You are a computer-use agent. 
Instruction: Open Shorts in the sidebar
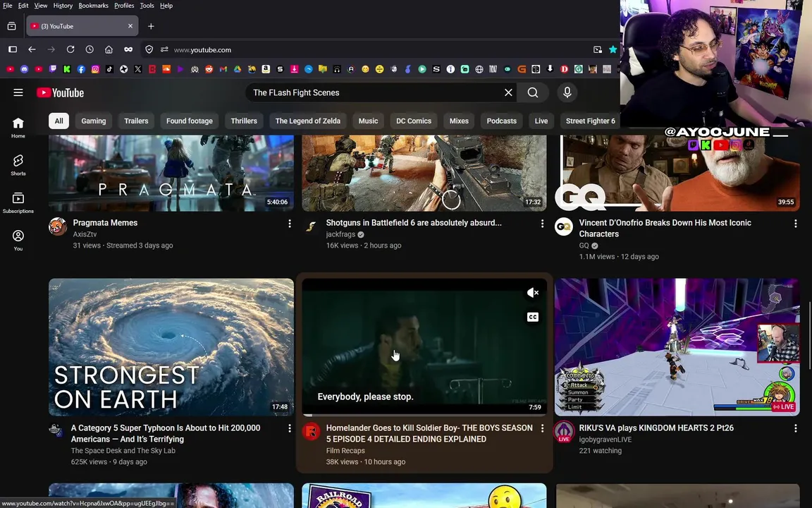click(x=18, y=165)
